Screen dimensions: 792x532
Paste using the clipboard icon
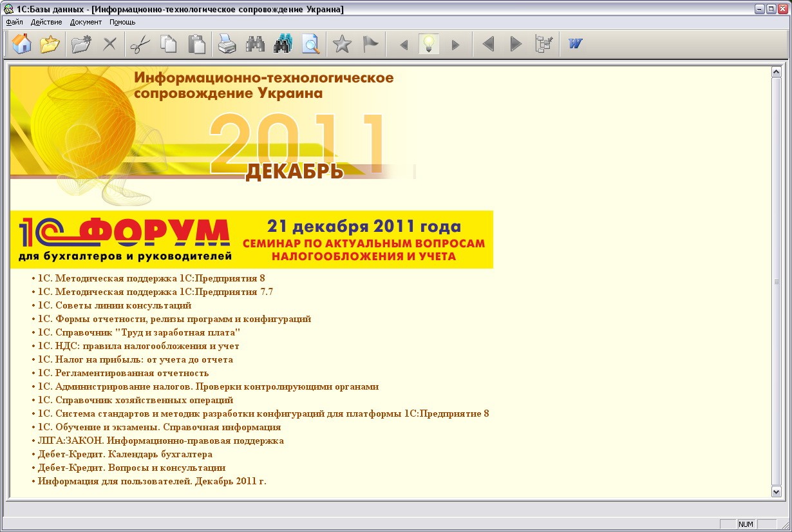196,44
